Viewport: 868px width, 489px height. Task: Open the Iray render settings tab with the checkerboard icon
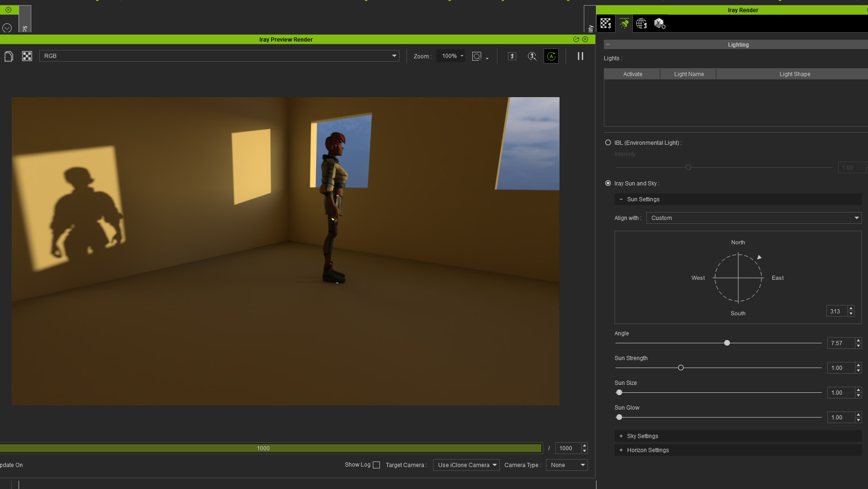point(606,23)
